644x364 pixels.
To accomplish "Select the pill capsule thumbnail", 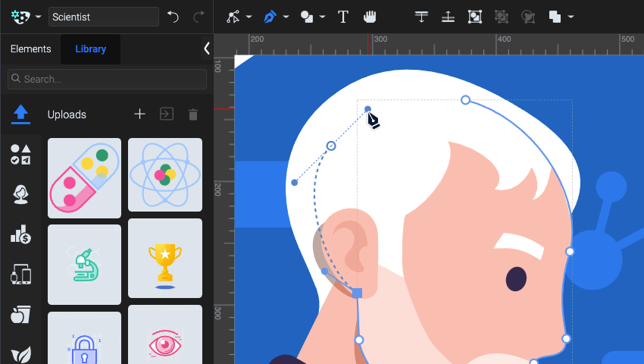I will click(x=84, y=177).
